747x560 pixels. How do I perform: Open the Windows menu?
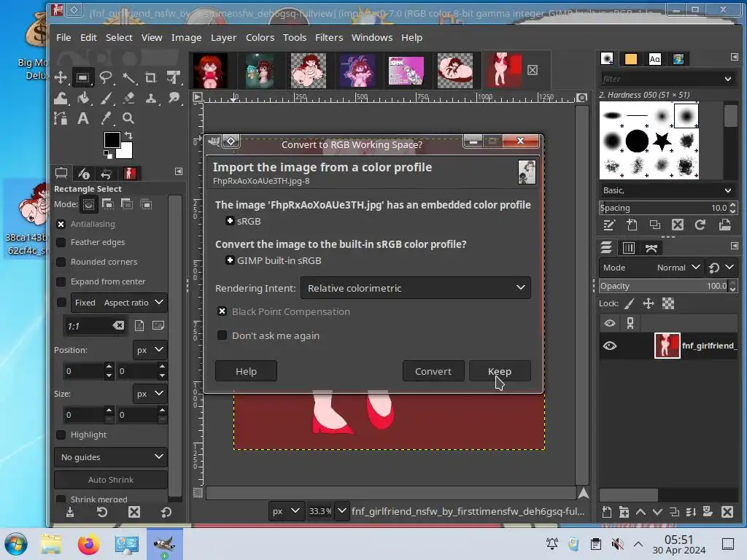pyautogui.click(x=371, y=37)
